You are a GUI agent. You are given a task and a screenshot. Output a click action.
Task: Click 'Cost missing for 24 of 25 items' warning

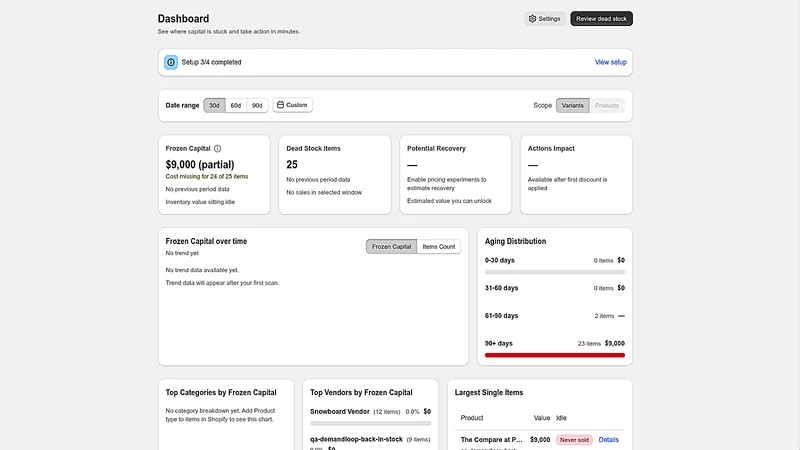207,177
